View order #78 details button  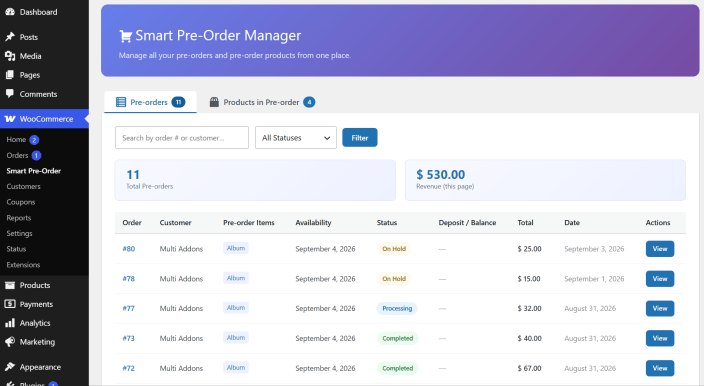(x=660, y=279)
